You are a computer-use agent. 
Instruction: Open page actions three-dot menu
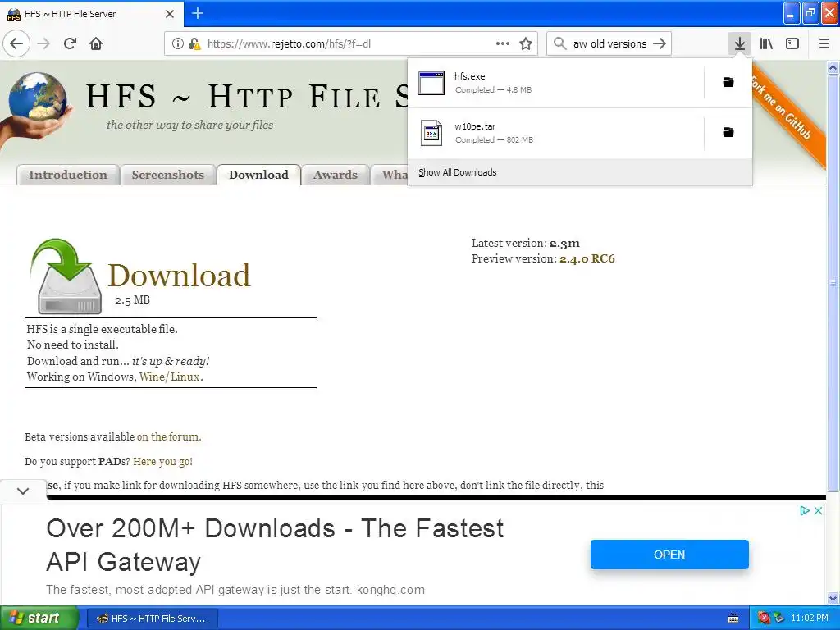pos(503,43)
